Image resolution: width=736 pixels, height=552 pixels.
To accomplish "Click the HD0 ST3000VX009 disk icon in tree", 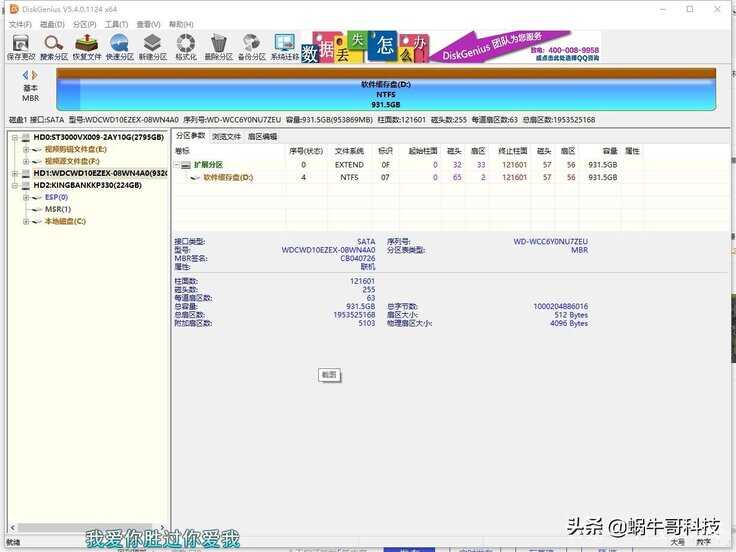I will tap(26, 137).
